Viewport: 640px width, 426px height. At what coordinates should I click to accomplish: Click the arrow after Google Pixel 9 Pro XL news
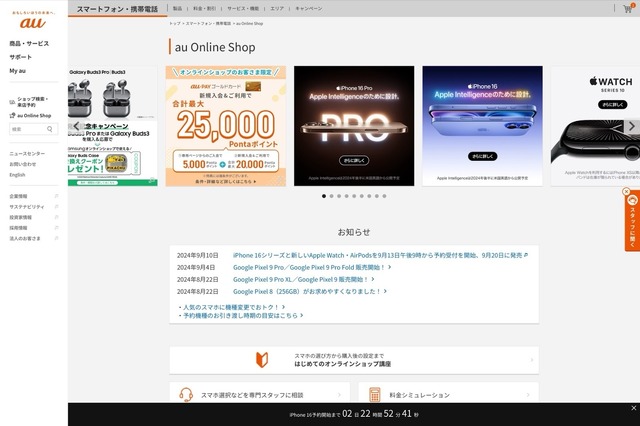click(373, 280)
